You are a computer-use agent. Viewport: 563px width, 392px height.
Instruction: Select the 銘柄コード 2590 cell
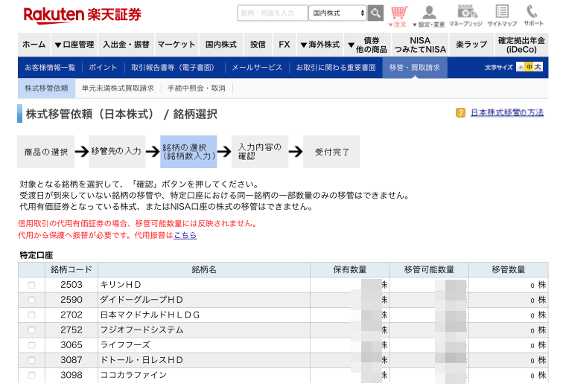coord(71,300)
